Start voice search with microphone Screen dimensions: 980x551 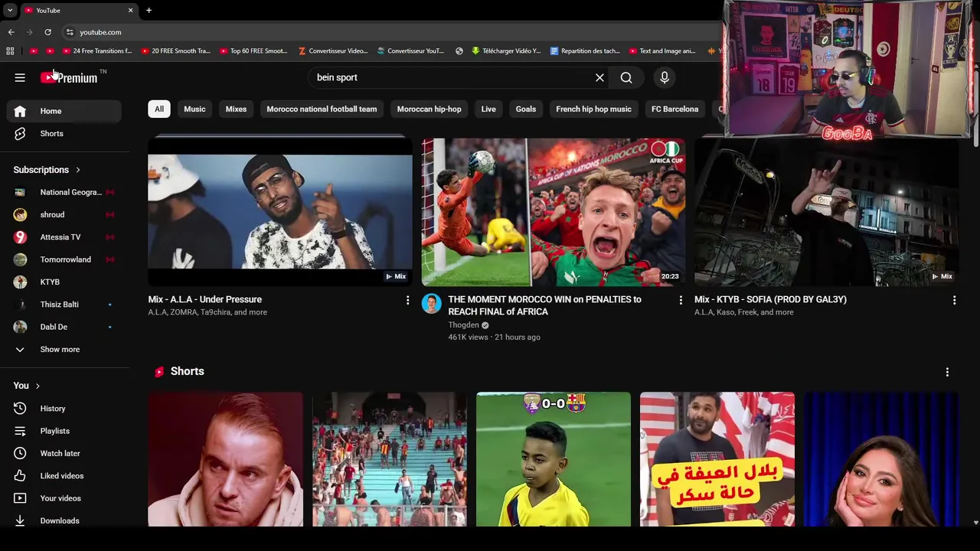[x=665, y=77]
